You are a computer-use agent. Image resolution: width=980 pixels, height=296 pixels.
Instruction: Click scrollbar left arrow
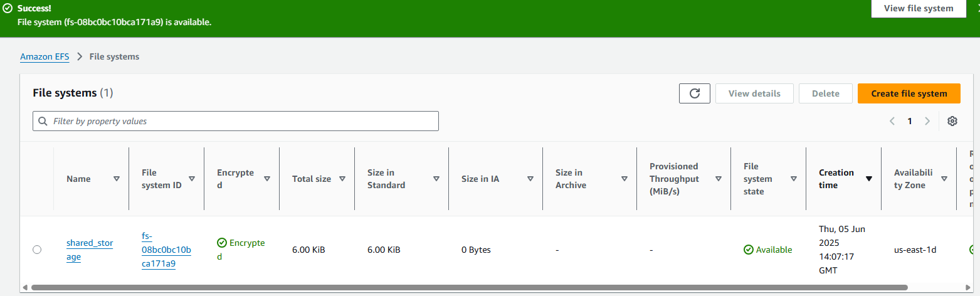(x=24, y=288)
